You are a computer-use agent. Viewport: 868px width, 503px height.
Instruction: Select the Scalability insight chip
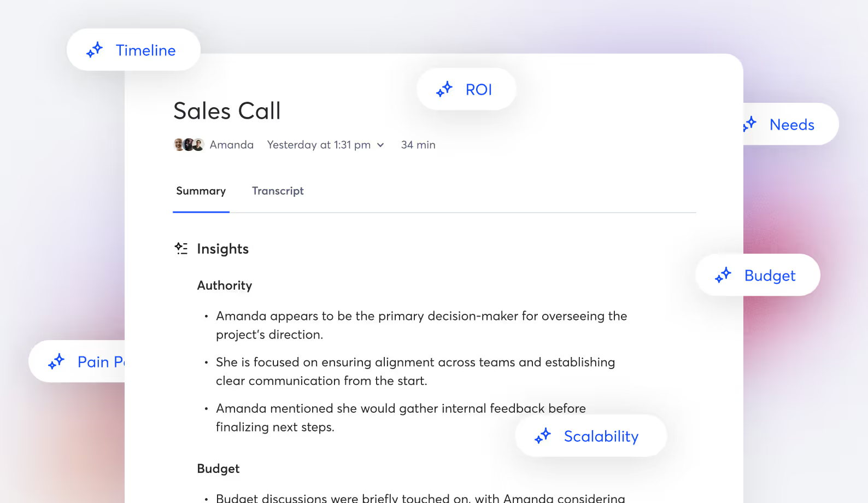coord(591,436)
